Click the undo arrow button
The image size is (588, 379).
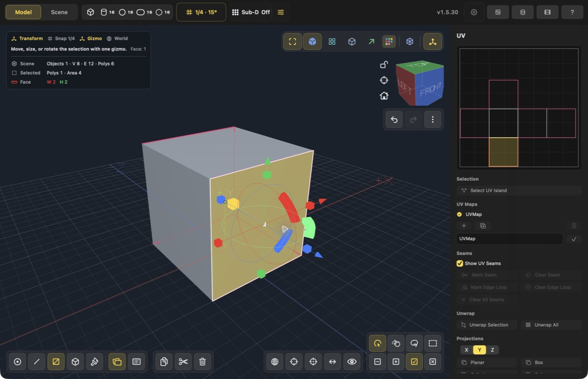click(x=394, y=120)
